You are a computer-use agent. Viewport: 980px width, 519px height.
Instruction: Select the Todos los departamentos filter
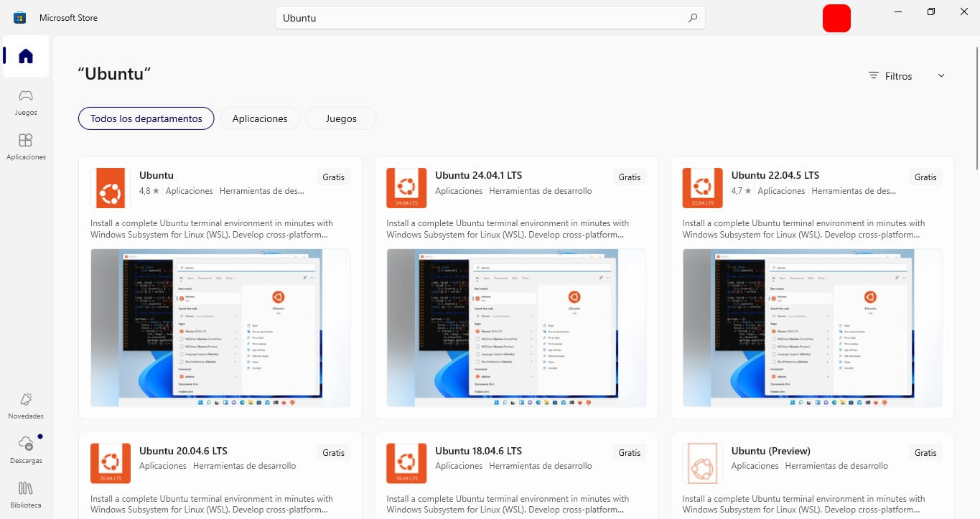click(x=146, y=118)
